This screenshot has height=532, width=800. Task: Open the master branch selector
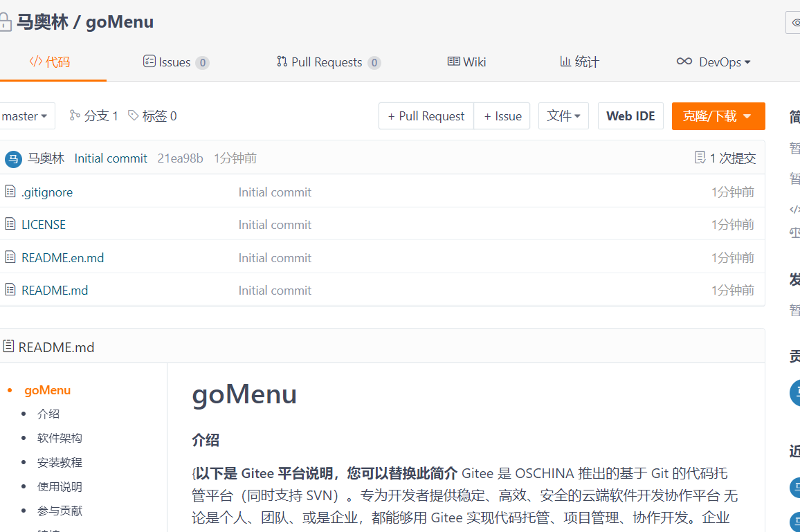[x=26, y=116]
